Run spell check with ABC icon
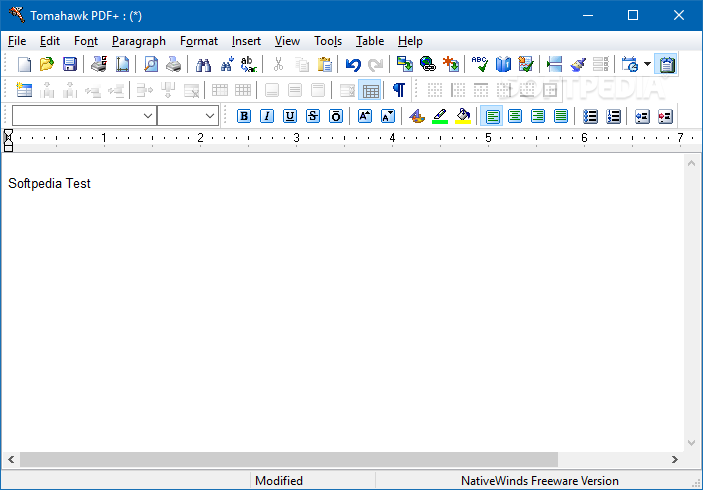This screenshot has height=490, width=703. tap(480, 65)
